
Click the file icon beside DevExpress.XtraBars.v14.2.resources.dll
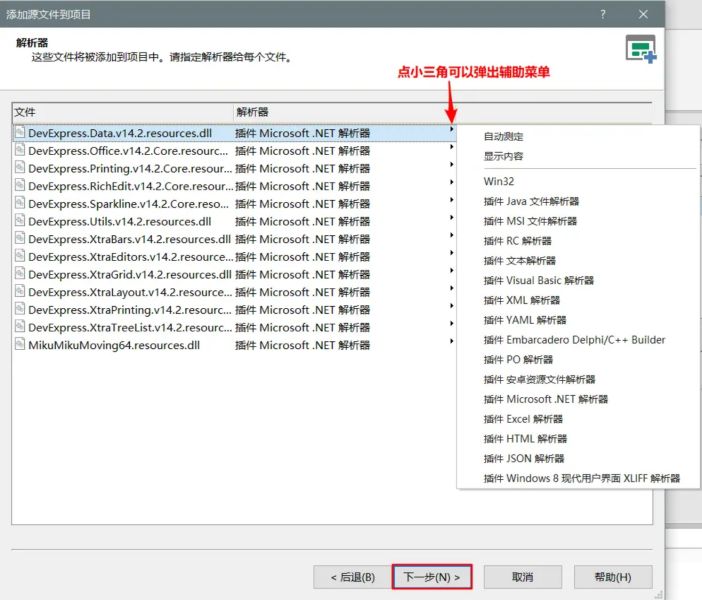click(x=19, y=239)
